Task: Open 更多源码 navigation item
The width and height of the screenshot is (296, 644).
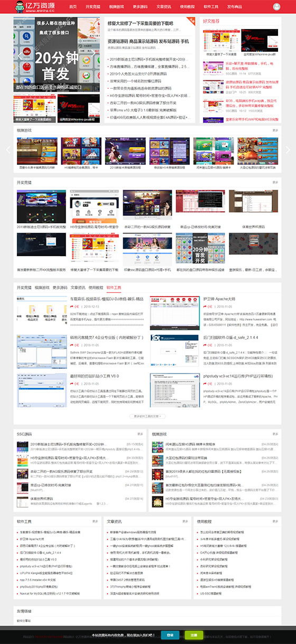Action: point(140,7)
